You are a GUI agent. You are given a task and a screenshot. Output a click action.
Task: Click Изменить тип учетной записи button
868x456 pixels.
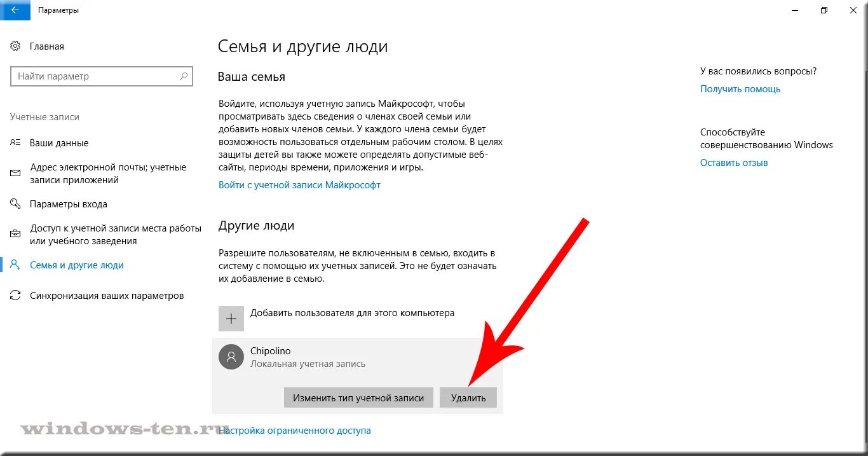click(358, 398)
